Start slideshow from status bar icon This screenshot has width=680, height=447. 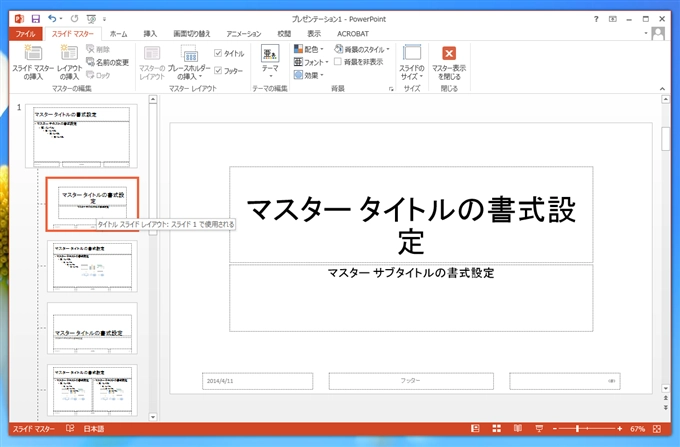539,429
